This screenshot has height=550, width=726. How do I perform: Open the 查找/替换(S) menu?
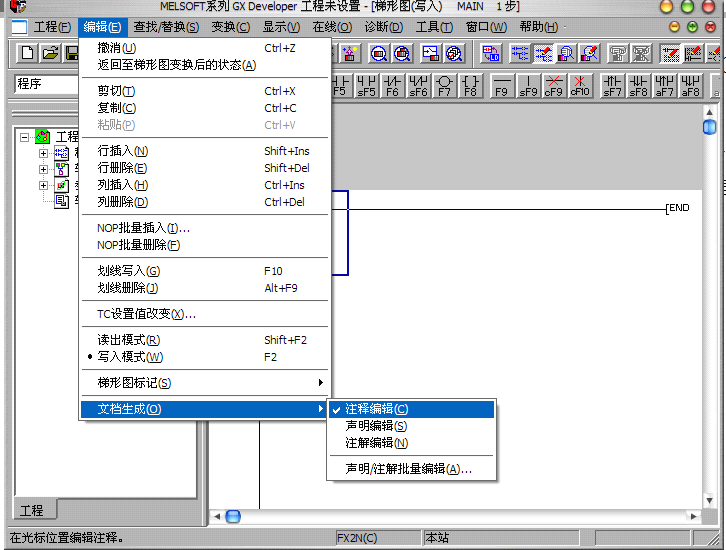click(x=166, y=27)
